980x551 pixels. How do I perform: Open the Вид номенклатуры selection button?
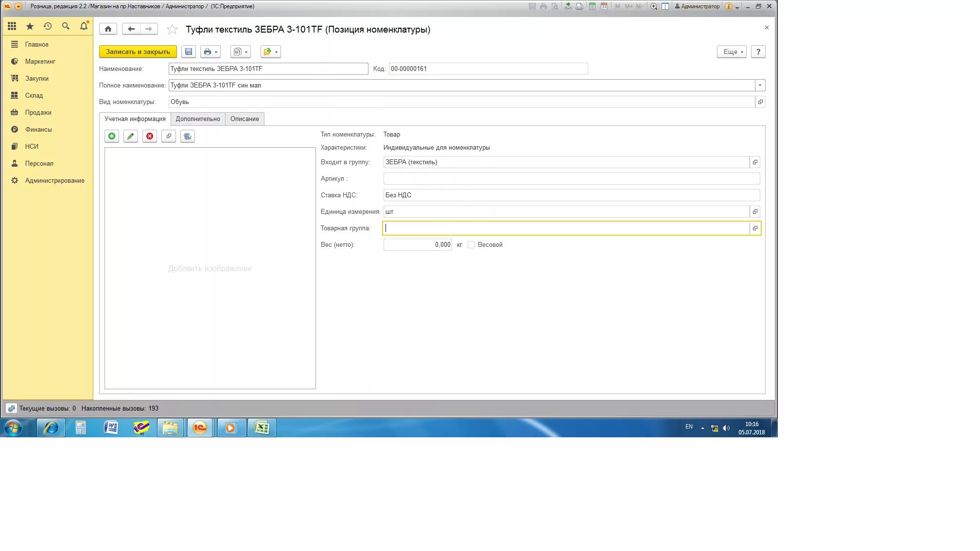click(760, 102)
